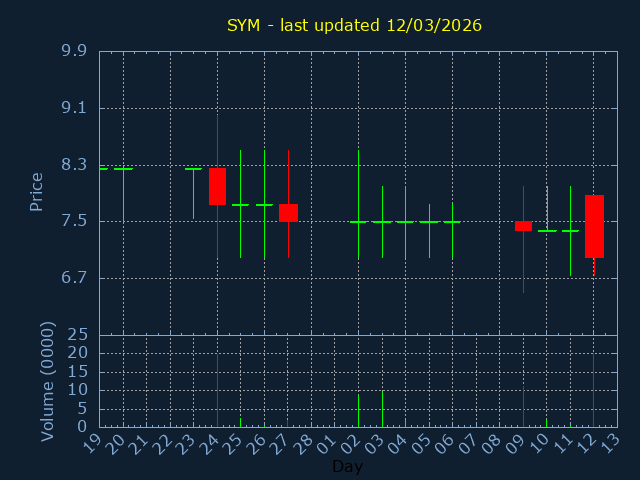Click the large red candlestick on day 12

click(x=594, y=226)
